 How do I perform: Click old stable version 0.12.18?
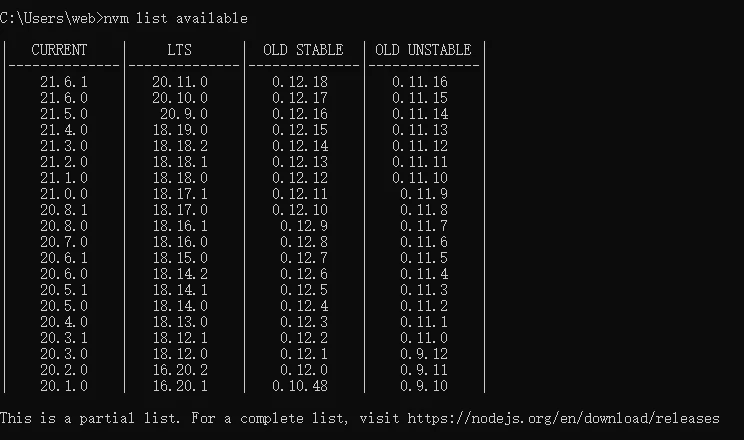click(300, 82)
